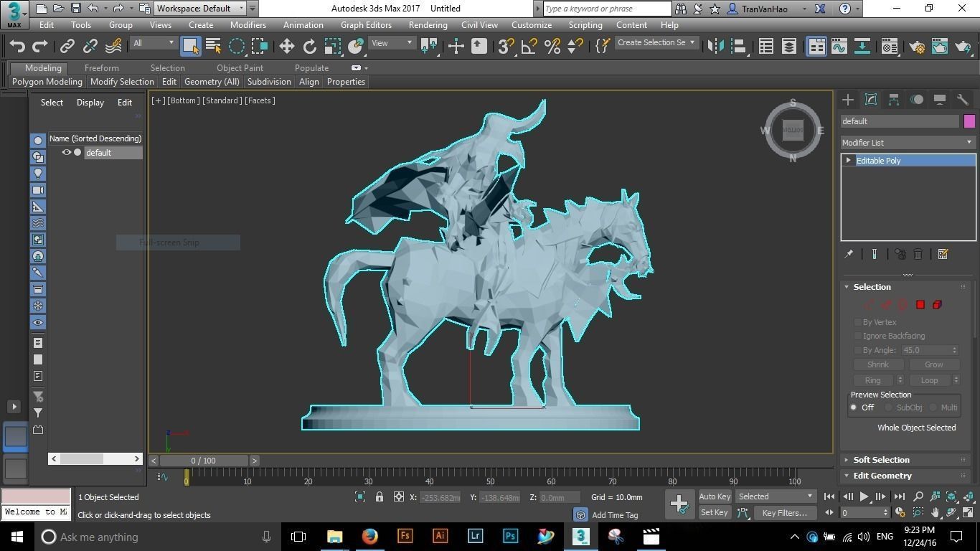
Task: Click the Undo arrow in main toolbar
Action: point(18,47)
